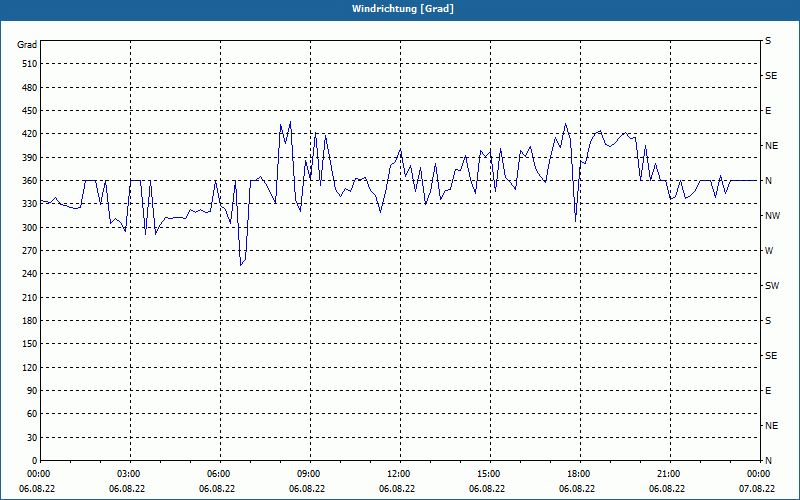The width and height of the screenshot is (800, 500).
Task: Click the 12:00 time label
Action: 397,474
